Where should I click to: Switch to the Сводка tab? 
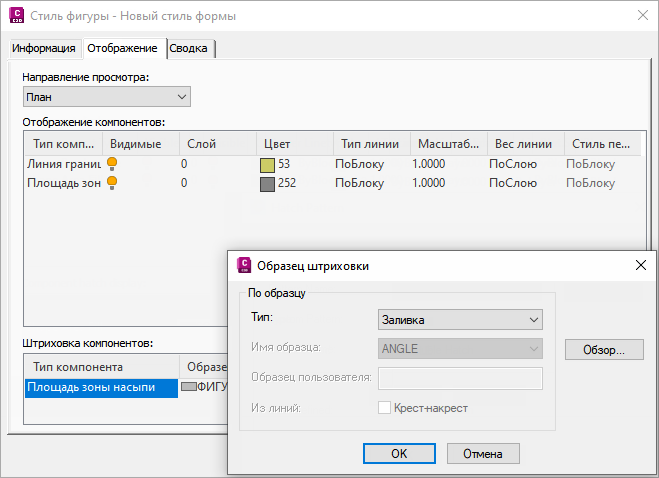pos(192,48)
